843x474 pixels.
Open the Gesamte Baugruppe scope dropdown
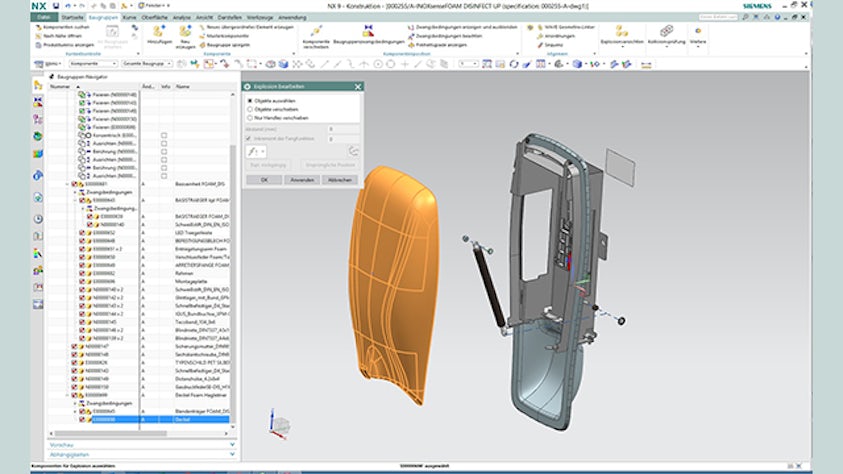pyautogui.click(x=147, y=64)
